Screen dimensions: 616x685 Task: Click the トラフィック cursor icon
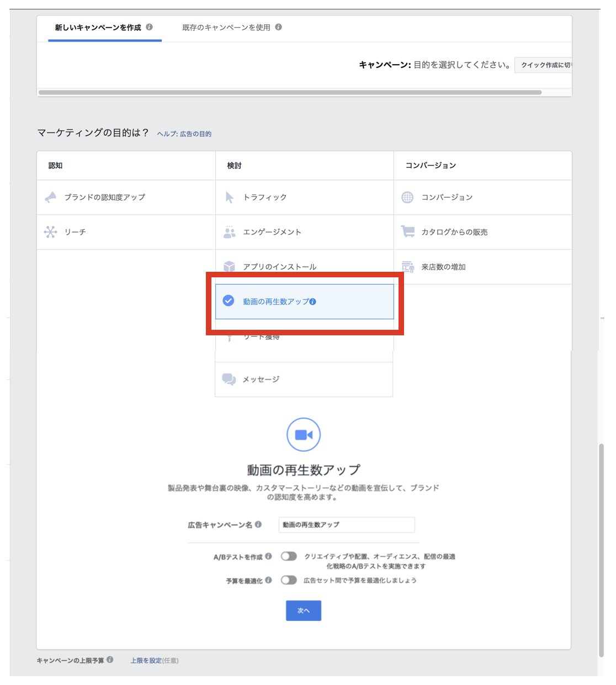point(230,197)
